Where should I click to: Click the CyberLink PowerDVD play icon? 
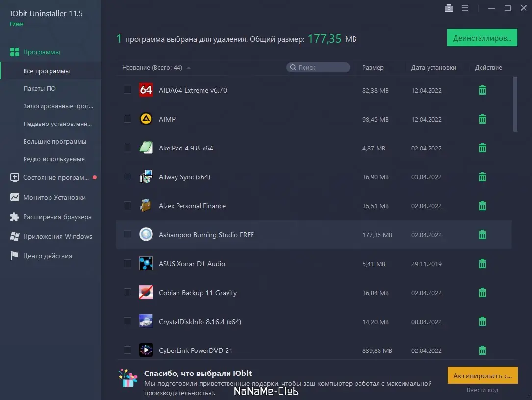pos(146,350)
